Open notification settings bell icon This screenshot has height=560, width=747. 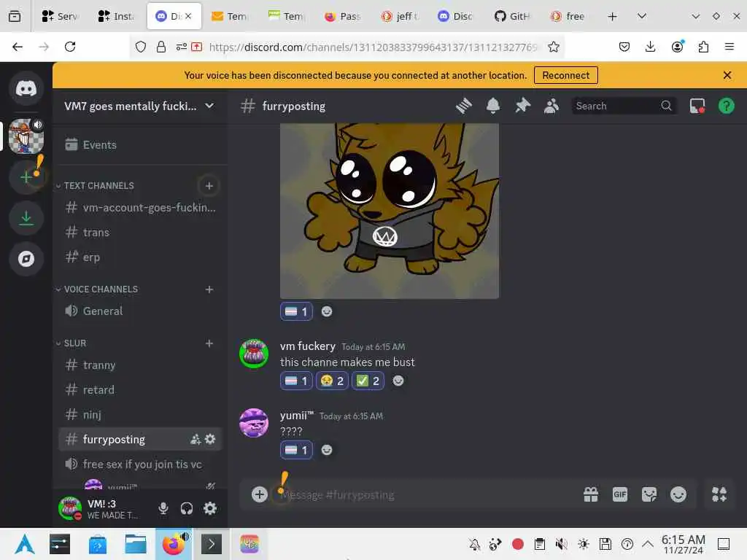[493, 106]
